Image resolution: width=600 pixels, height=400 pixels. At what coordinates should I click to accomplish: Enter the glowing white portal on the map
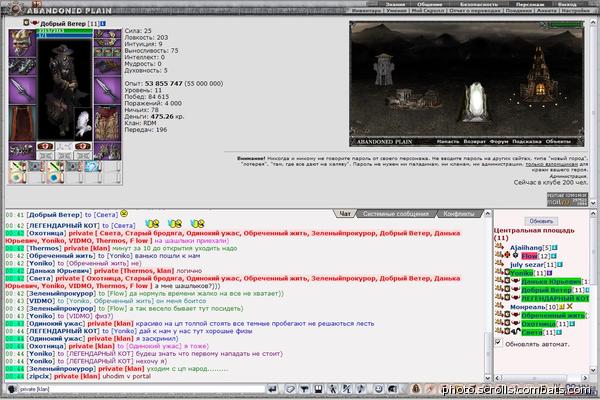474,104
